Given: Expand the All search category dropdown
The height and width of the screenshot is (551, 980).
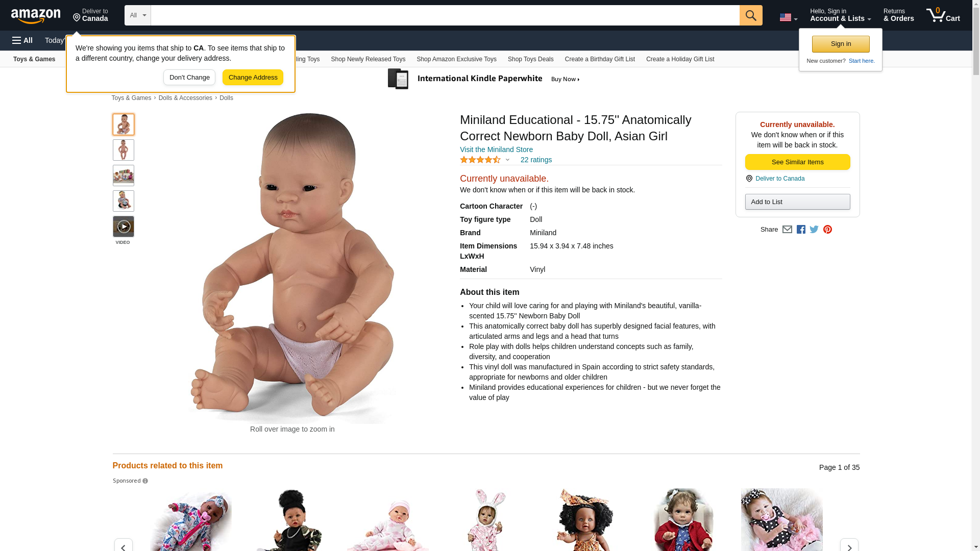Looking at the screenshot, I should click(137, 15).
